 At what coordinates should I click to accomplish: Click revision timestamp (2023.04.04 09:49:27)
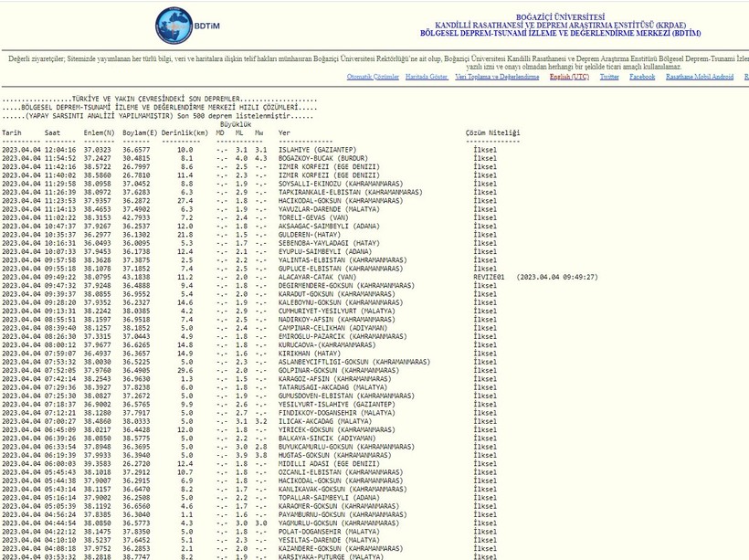(x=557, y=277)
